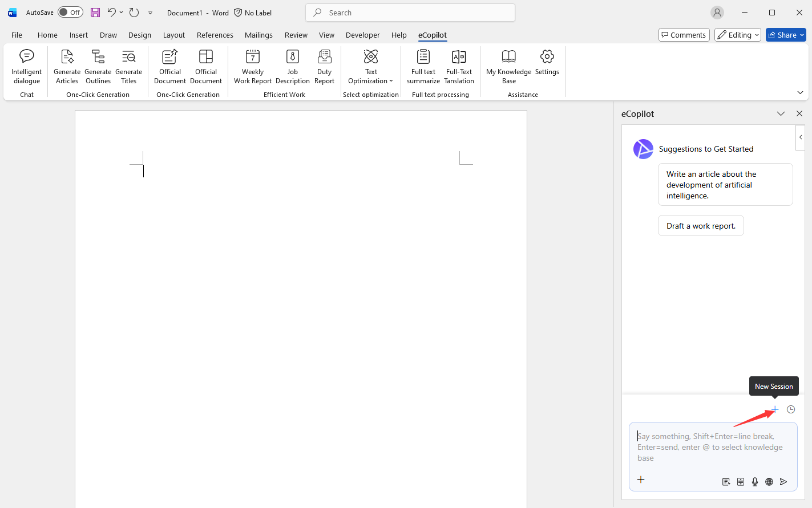Collapse the ribbon with the chevron
The image size is (812, 508).
(x=800, y=93)
